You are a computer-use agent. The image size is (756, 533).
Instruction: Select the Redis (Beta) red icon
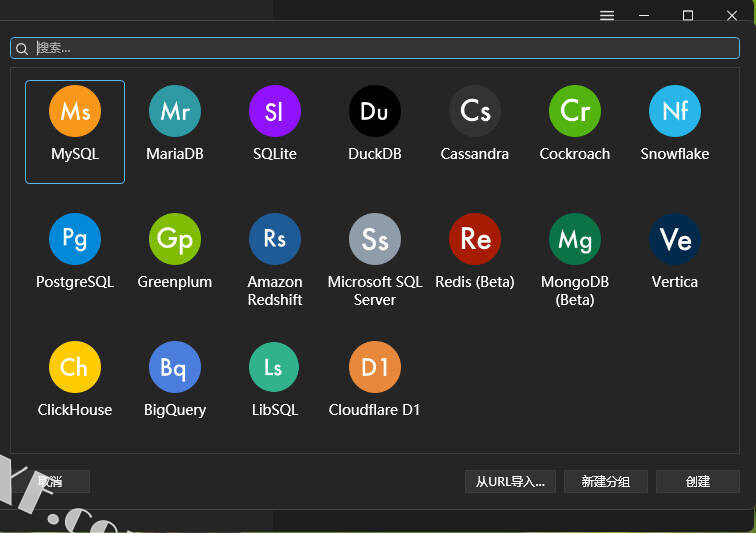click(x=475, y=239)
